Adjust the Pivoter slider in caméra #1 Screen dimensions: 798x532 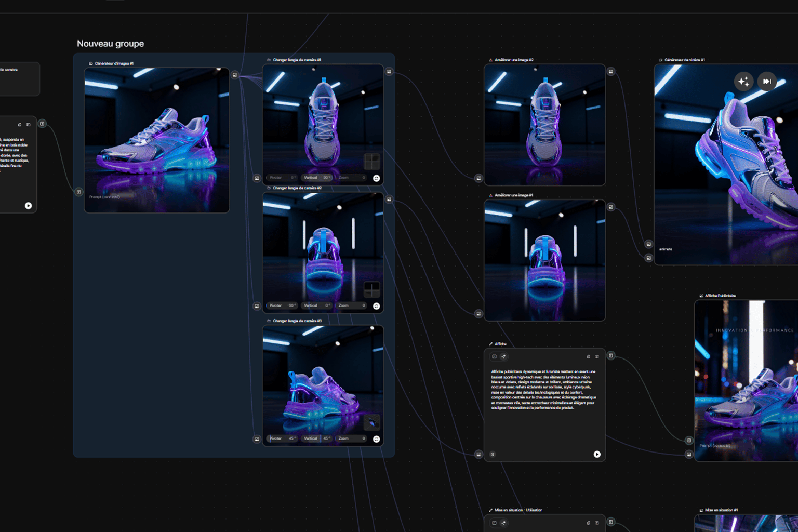click(283, 178)
